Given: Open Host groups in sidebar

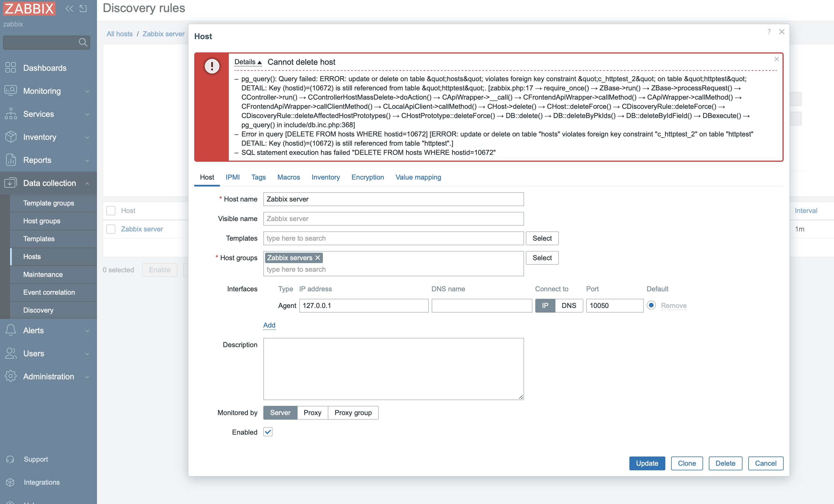Looking at the screenshot, I should [x=53, y=221].
